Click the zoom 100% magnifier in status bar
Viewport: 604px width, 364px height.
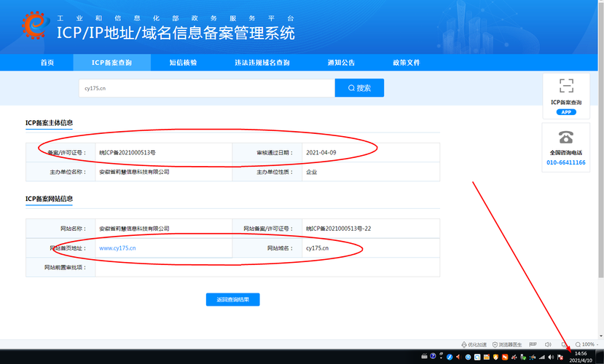[578, 344]
